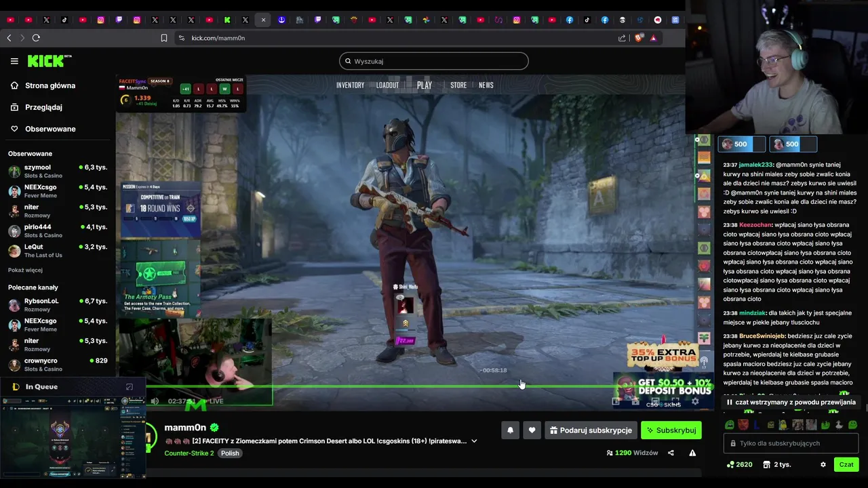Go back with the browser back arrow

9,38
